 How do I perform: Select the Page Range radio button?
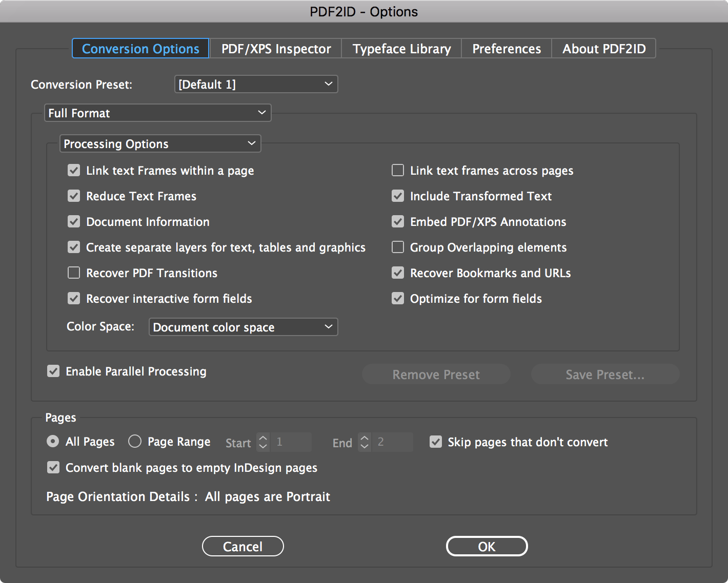[135, 441]
